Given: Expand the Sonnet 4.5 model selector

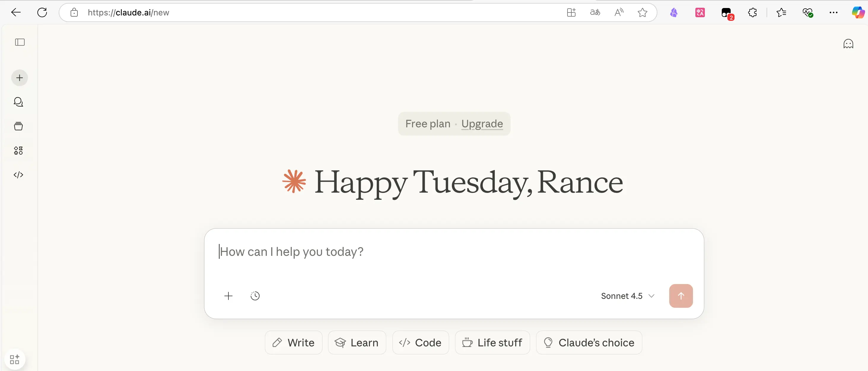Looking at the screenshot, I should [627, 296].
